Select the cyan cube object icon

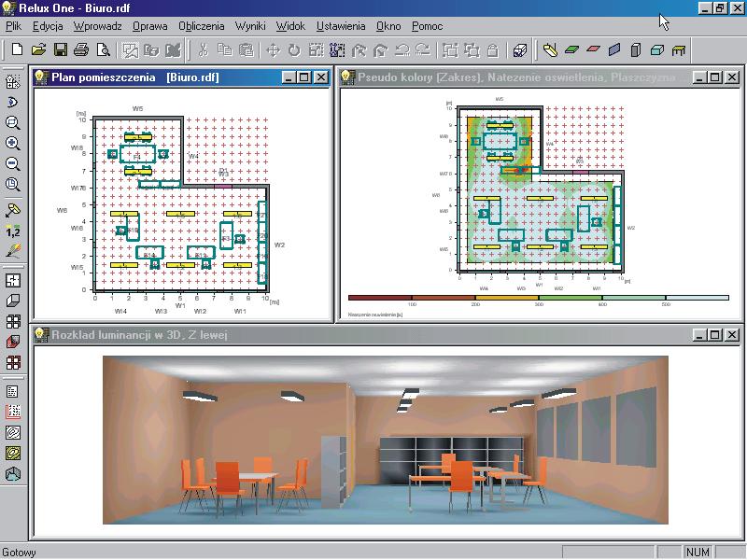657,49
